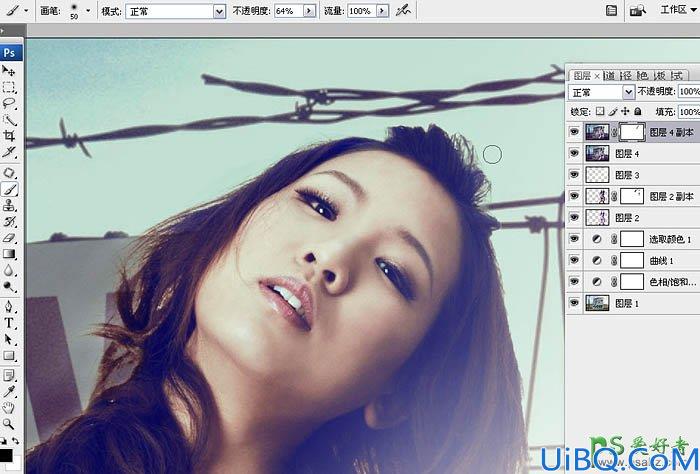Select the Zoom tool
Screen dimensions: 700x474
point(8,424)
